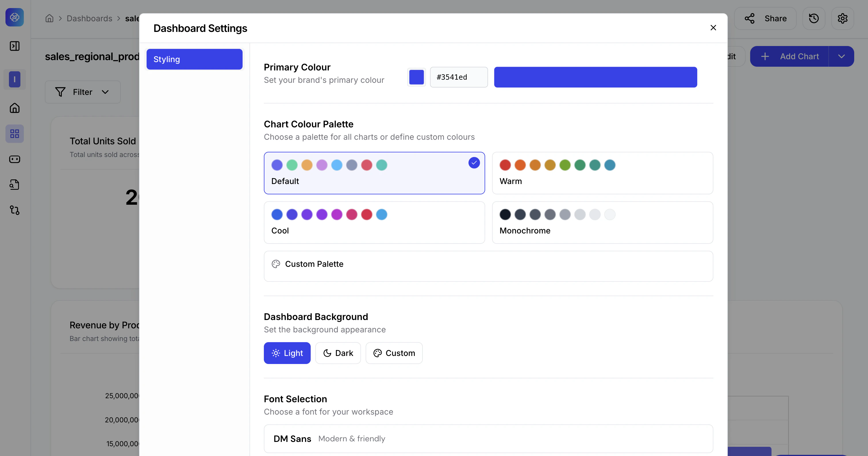Set dashboard background to Dark
868x456 pixels.
point(338,353)
